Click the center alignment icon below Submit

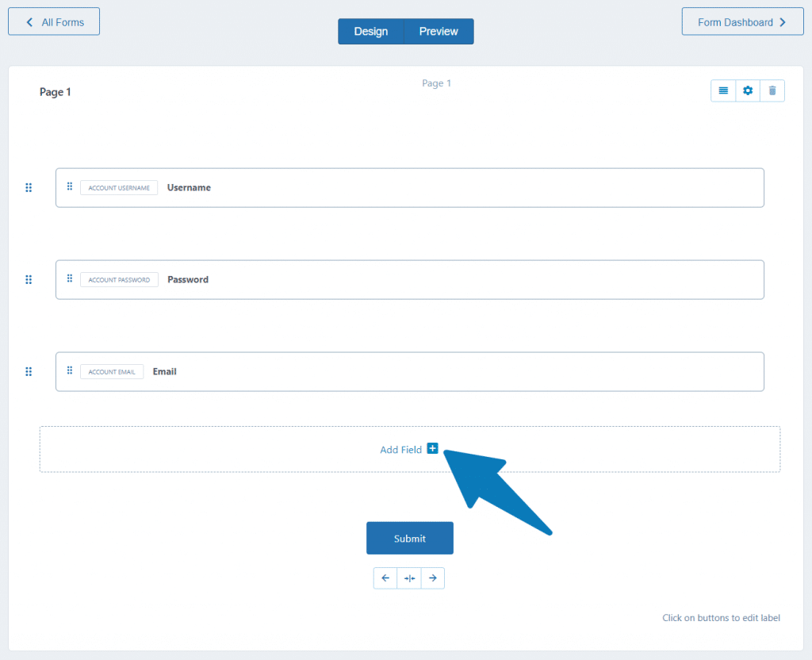[409, 577]
